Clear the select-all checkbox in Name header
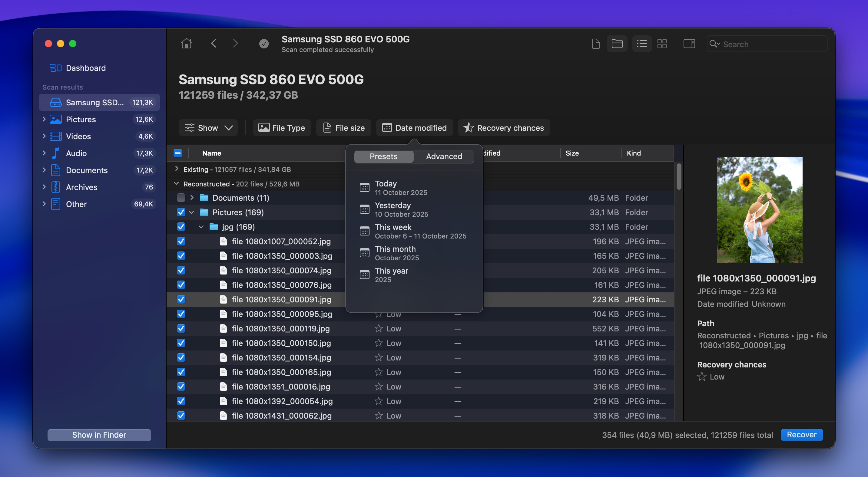 pyautogui.click(x=177, y=153)
